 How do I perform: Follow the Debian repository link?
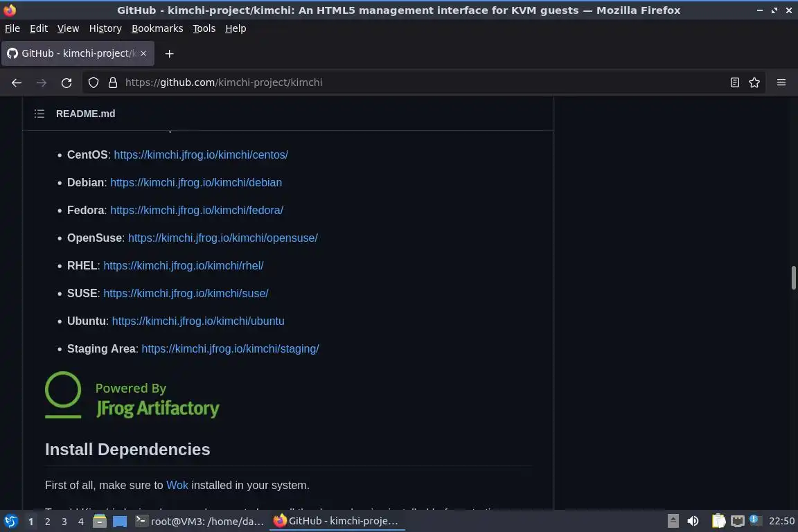(196, 182)
